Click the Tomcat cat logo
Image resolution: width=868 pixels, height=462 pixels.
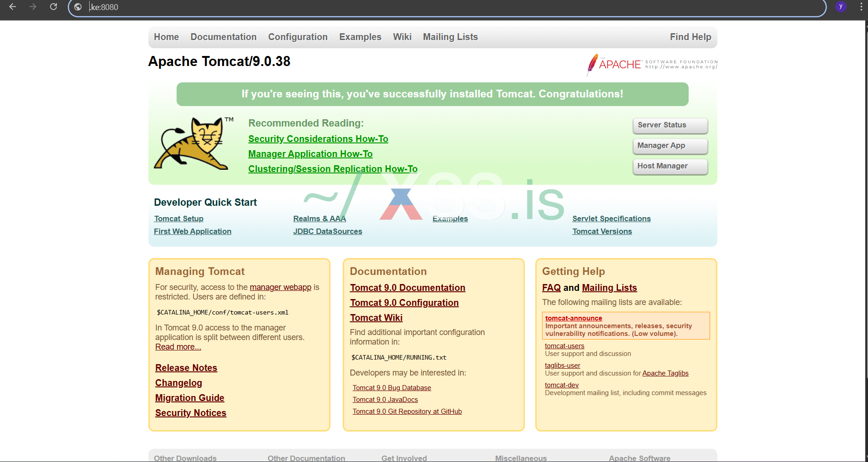tap(193, 143)
